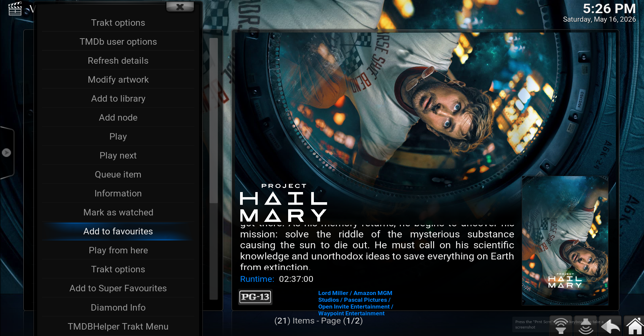Open Trakt options below Play from here
The width and height of the screenshot is (644, 336).
[118, 269]
